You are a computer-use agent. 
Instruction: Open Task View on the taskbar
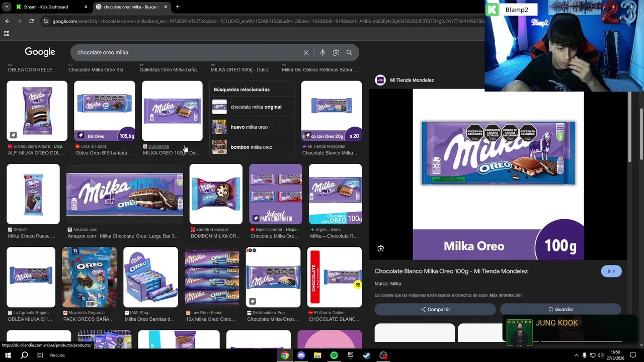(x=40, y=355)
